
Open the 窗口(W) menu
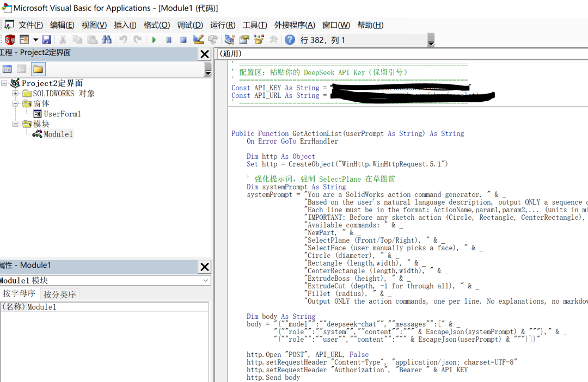click(x=336, y=25)
